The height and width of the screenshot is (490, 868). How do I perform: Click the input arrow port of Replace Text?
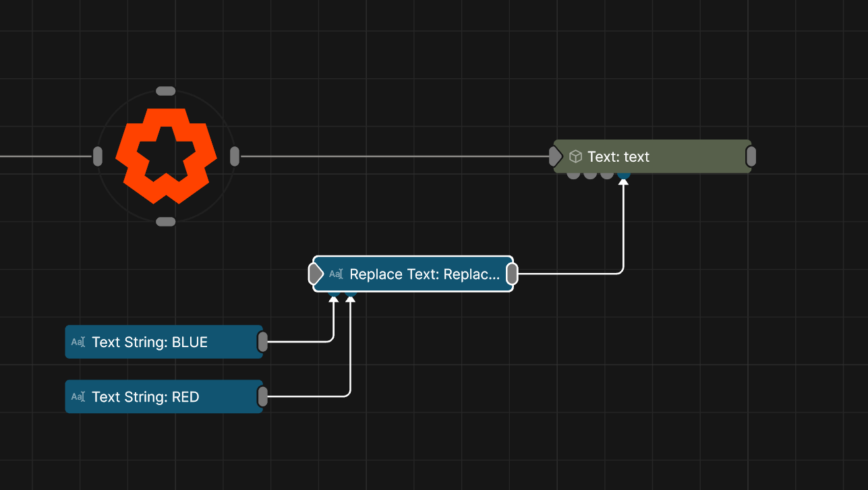point(316,274)
